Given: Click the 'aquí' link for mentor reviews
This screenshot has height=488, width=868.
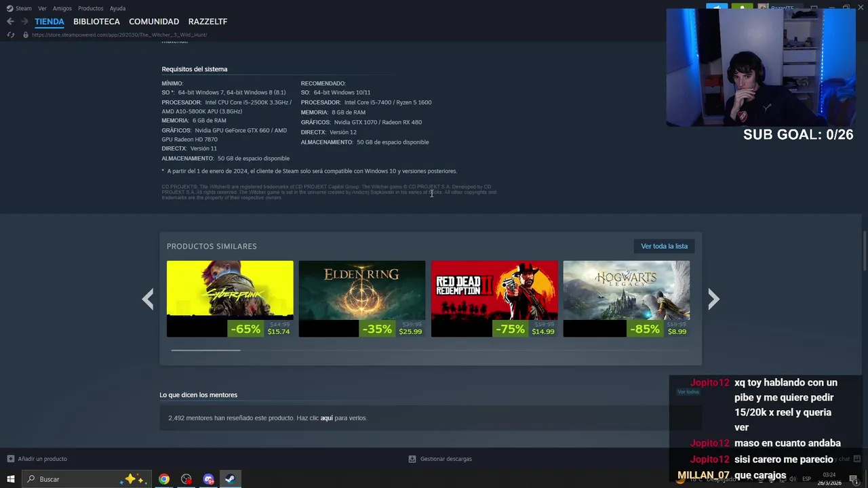Looking at the screenshot, I should click(326, 418).
